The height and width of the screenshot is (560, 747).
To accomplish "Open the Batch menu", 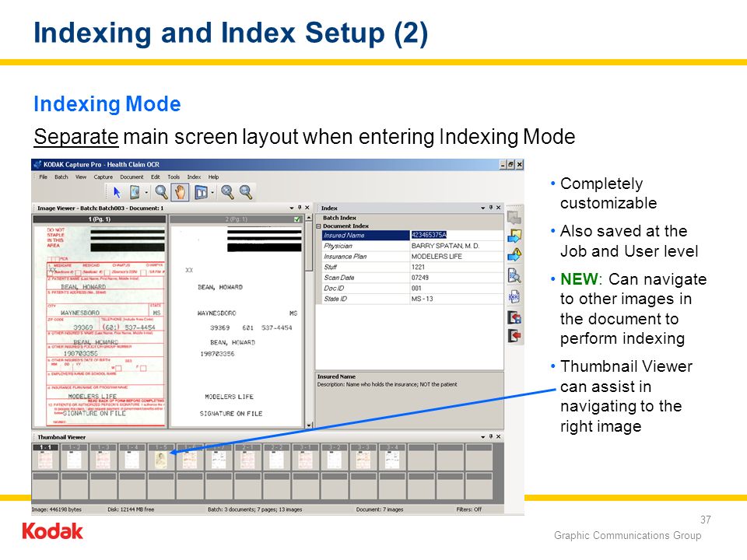I will 61,177.
